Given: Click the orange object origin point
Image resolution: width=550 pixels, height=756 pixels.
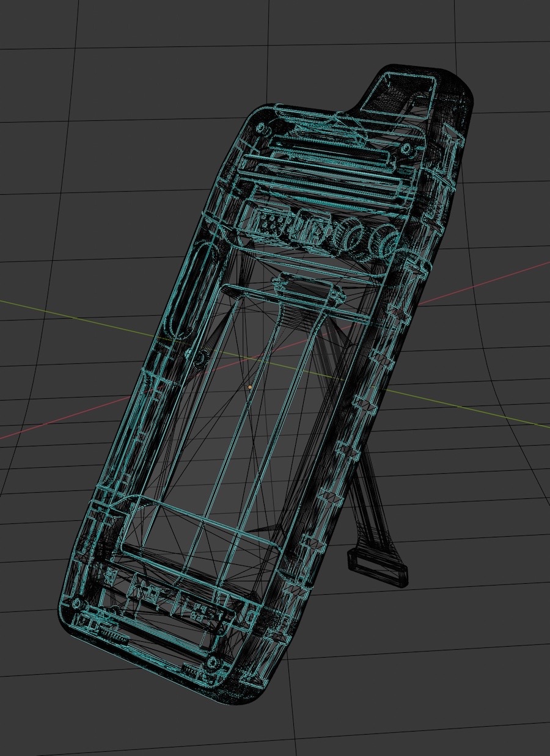Looking at the screenshot, I should (x=250, y=387).
